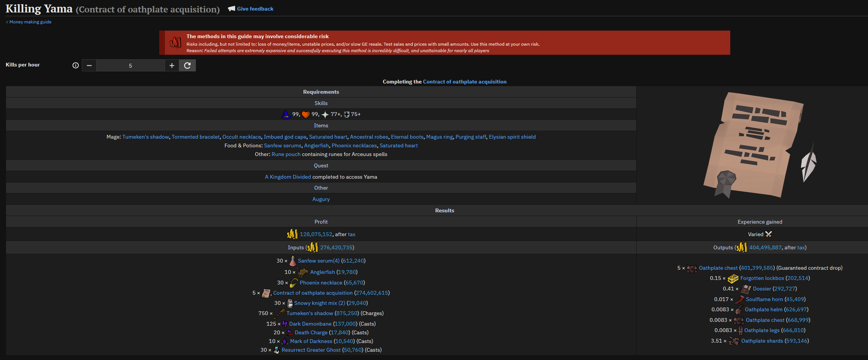This screenshot has height=360, width=868.
Task: Click the Phoenix necklace item icon
Action: [x=294, y=283]
